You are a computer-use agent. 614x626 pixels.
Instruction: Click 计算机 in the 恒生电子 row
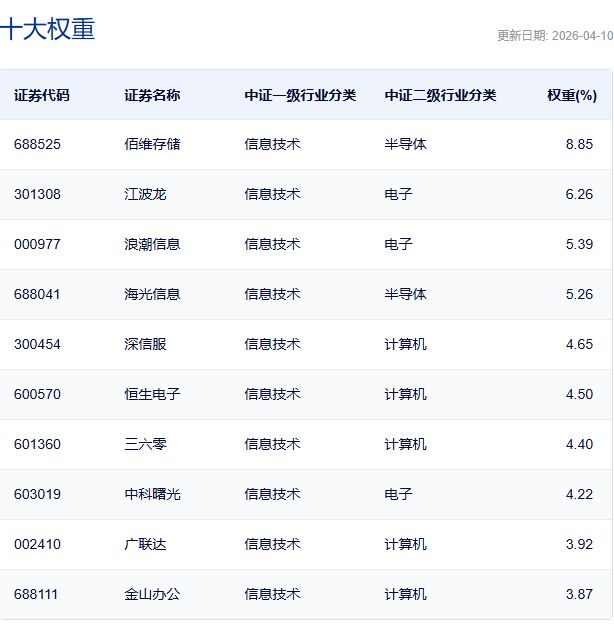(x=405, y=394)
